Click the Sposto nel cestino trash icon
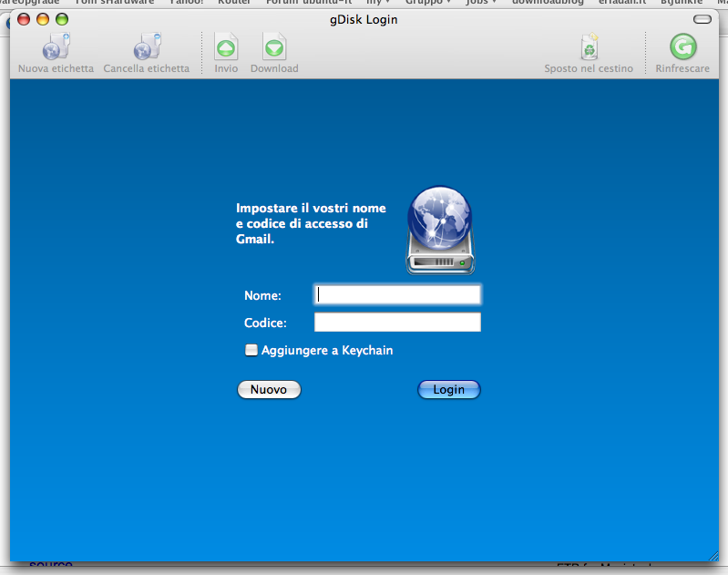Screen dimensions: 728x575 tap(589, 47)
